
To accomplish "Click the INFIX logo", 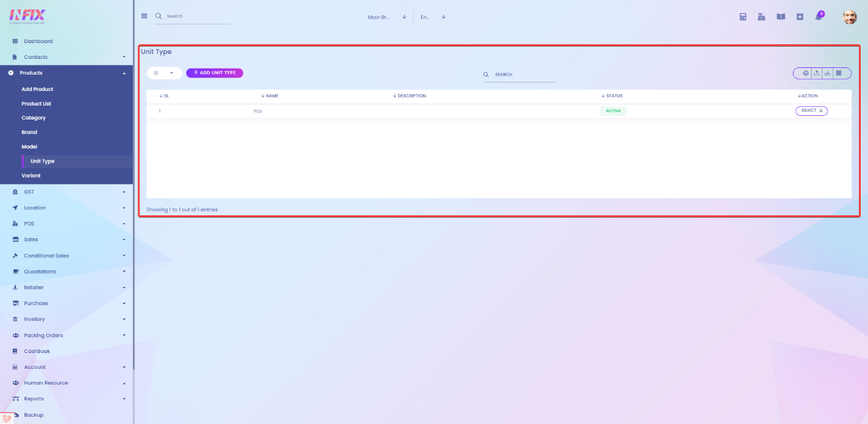I will (27, 16).
